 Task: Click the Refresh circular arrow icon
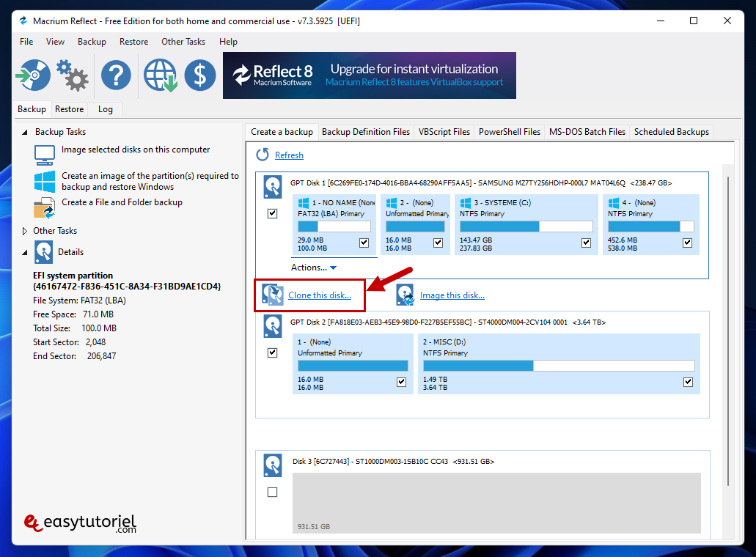(263, 155)
